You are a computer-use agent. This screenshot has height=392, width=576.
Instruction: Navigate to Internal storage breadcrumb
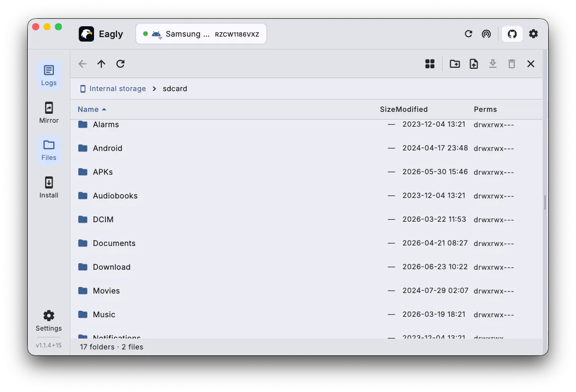tap(113, 89)
